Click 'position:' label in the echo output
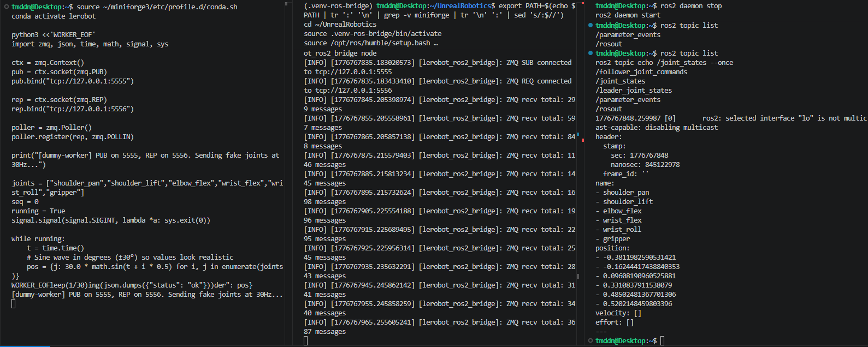The width and height of the screenshot is (868, 347). (x=612, y=248)
